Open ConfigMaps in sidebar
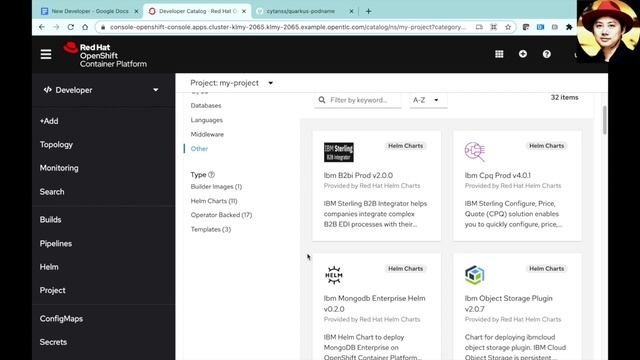This screenshot has width=640, height=360. click(x=61, y=319)
